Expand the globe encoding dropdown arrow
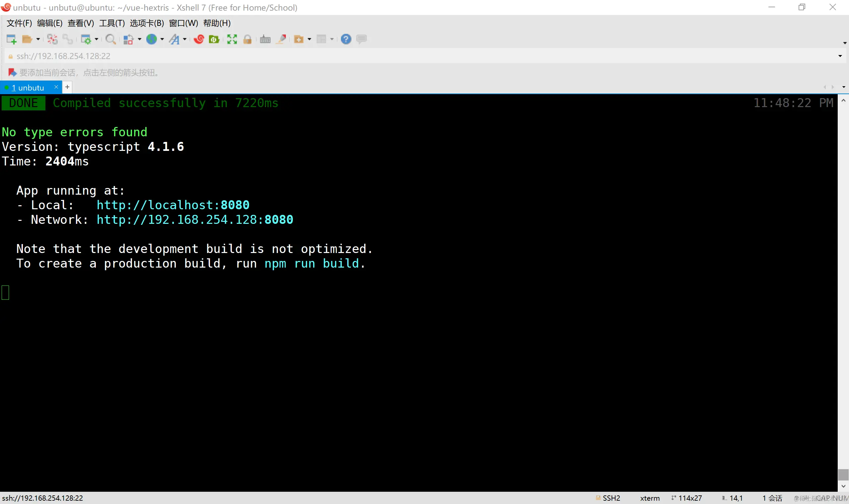The image size is (849, 504). point(162,39)
